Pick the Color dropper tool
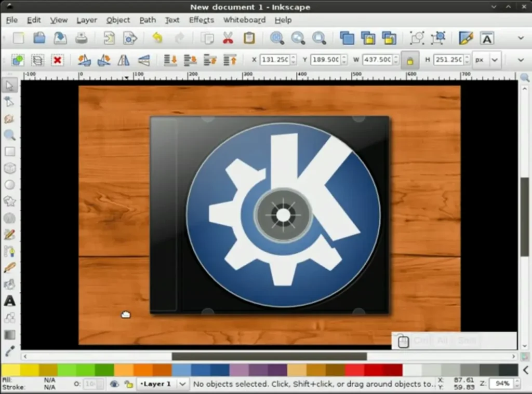This screenshot has width=532, height=394. click(9, 351)
